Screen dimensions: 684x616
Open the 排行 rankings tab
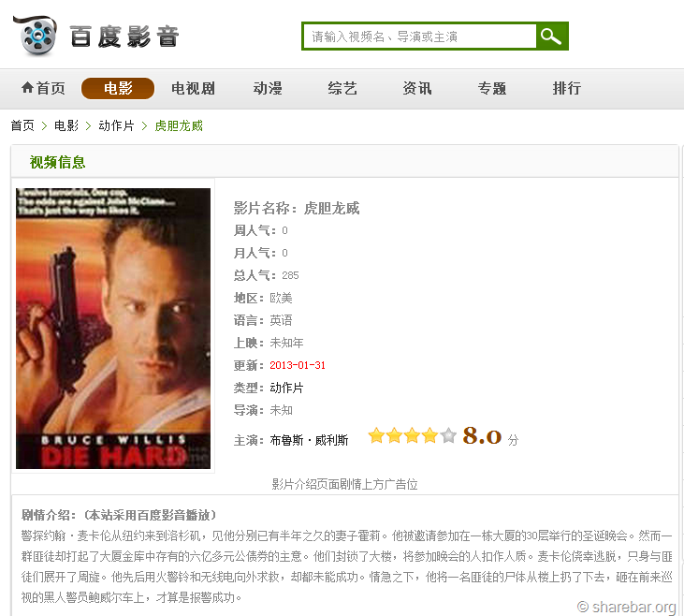(567, 88)
